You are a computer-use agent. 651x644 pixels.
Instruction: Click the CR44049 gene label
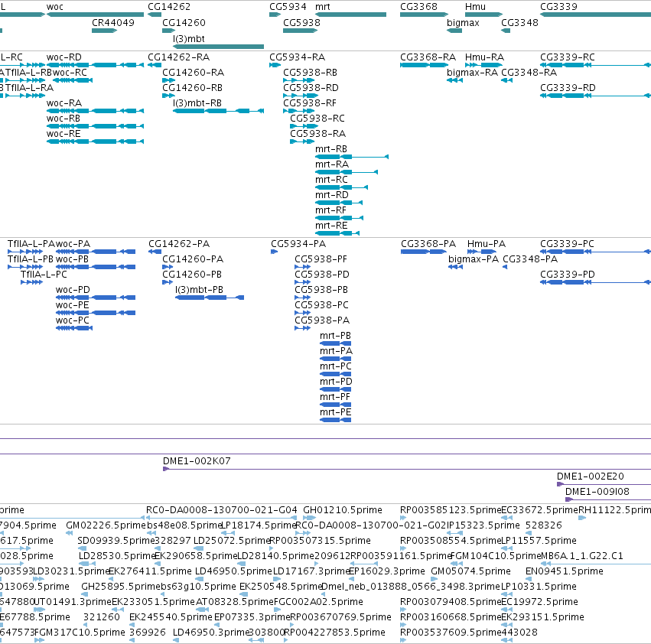(113, 23)
